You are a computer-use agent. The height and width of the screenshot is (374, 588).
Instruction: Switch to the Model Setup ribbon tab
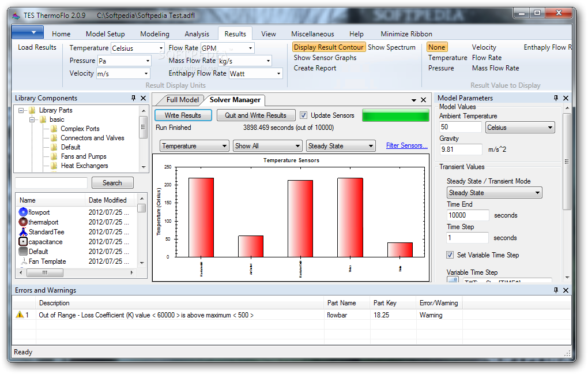[x=105, y=34]
